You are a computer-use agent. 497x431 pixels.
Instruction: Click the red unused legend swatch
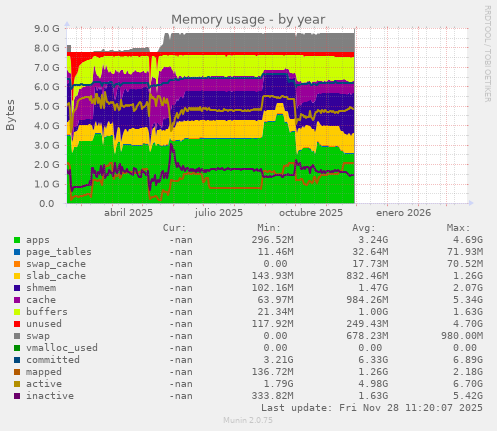pos(17,324)
